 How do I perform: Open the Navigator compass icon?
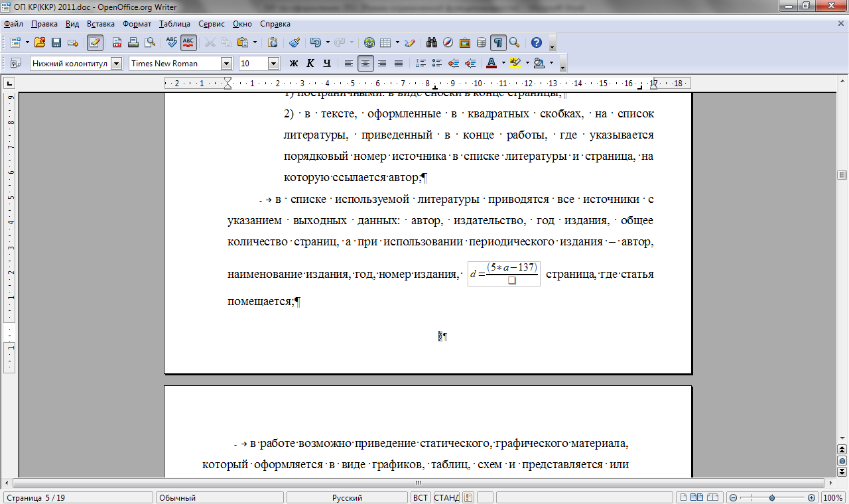448,42
